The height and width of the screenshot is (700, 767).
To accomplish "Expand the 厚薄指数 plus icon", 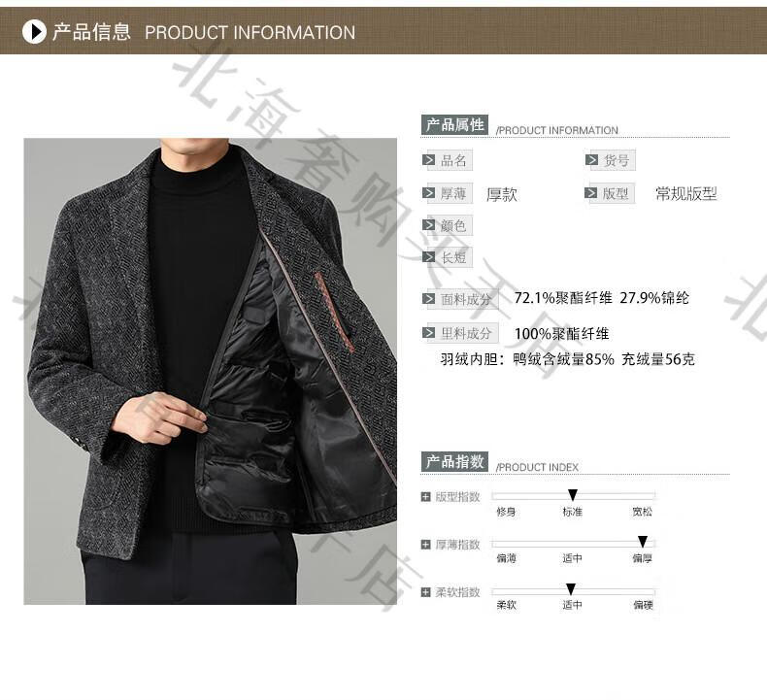I will [x=425, y=545].
